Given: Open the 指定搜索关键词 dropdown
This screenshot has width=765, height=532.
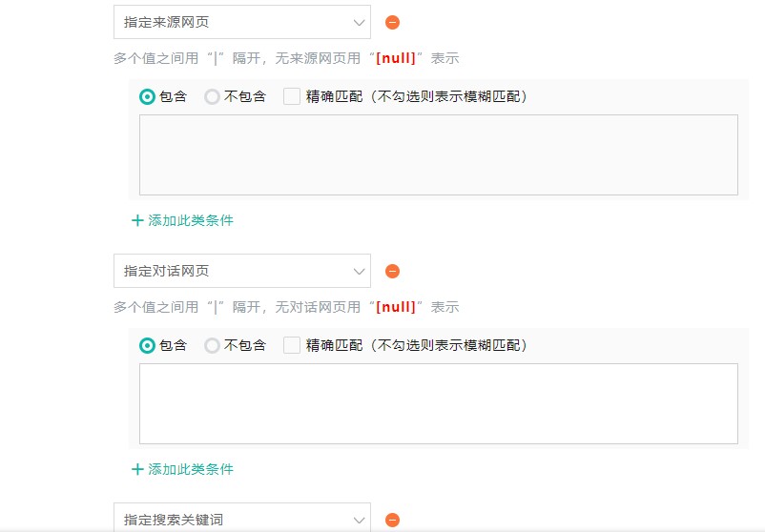Looking at the screenshot, I should tap(241, 519).
